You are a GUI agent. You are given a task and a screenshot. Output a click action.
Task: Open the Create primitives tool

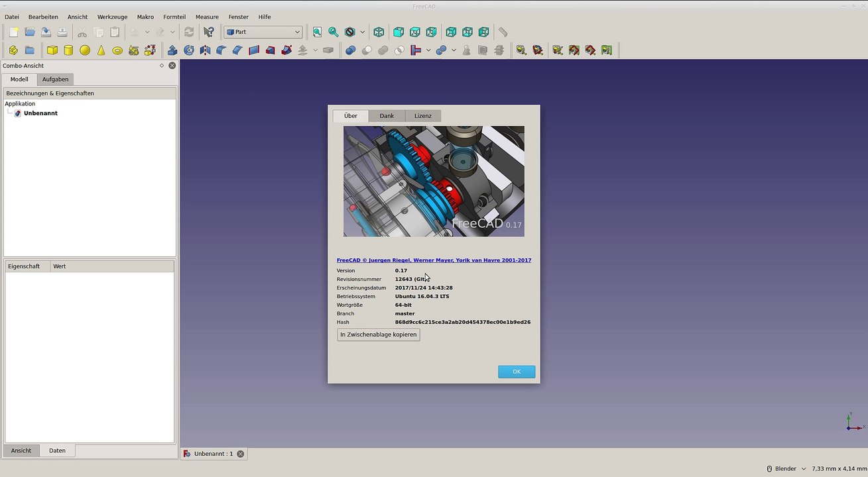pos(133,50)
